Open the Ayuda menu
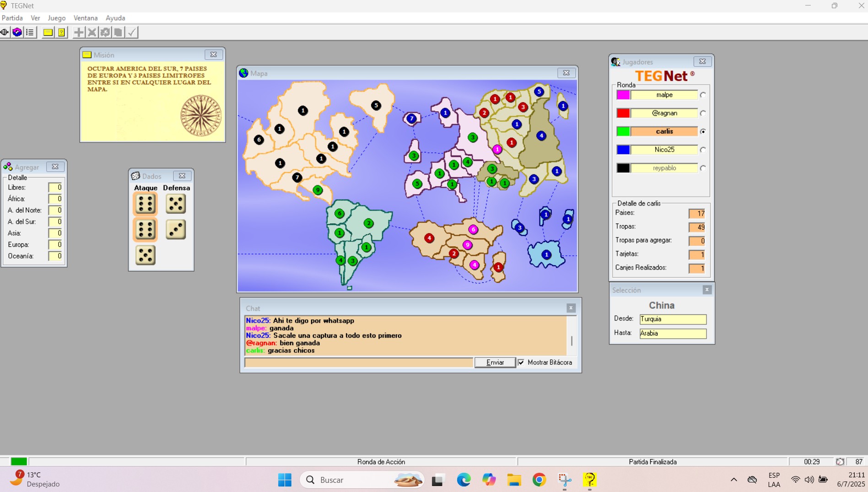This screenshot has width=868, height=492. [x=115, y=18]
